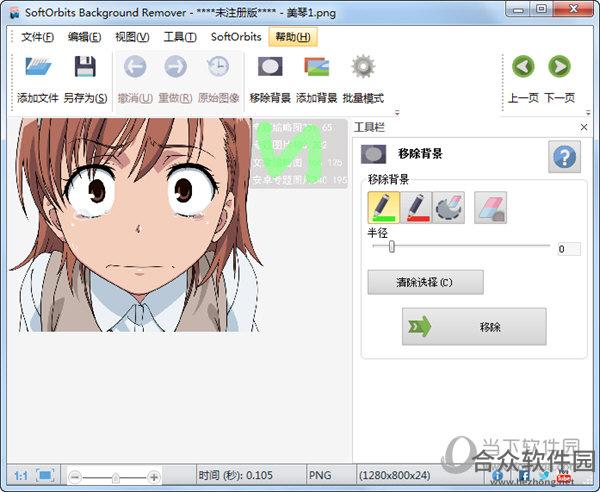Go to 下一页 next page arrow
Image resolution: width=600 pixels, height=492 pixels.
coord(559,67)
